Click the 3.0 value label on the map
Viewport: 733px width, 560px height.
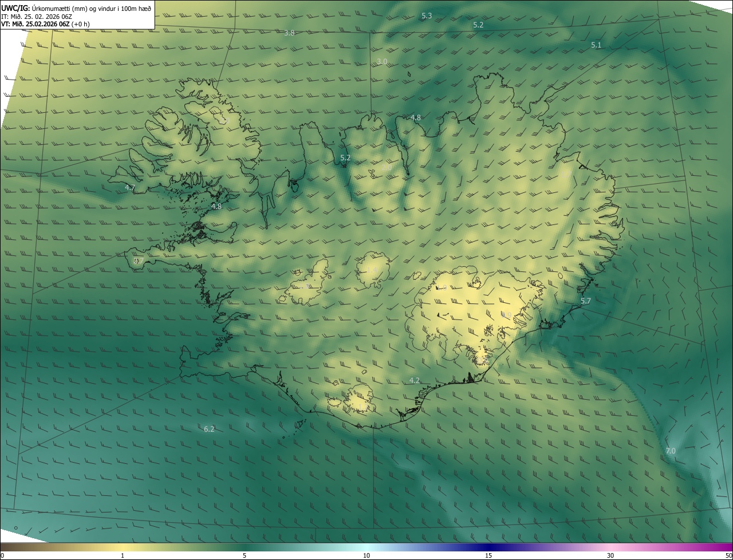(x=382, y=61)
